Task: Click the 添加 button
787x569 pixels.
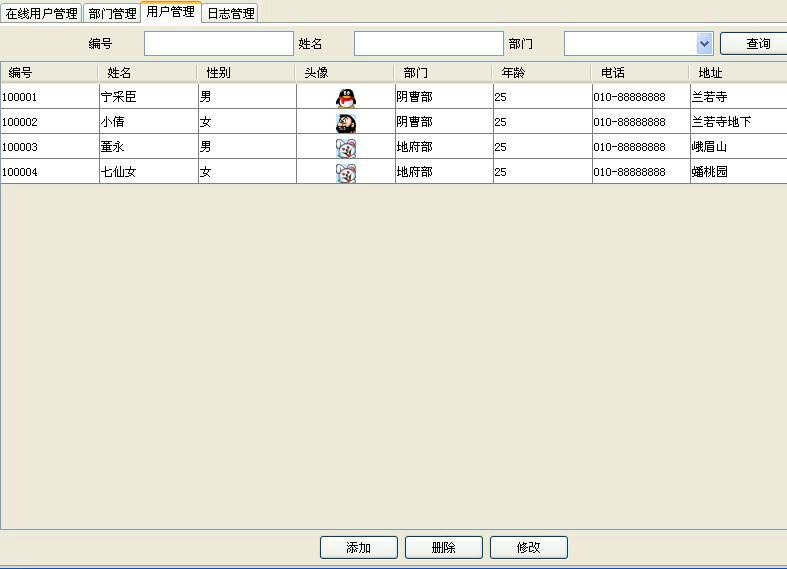Action: click(x=359, y=547)
